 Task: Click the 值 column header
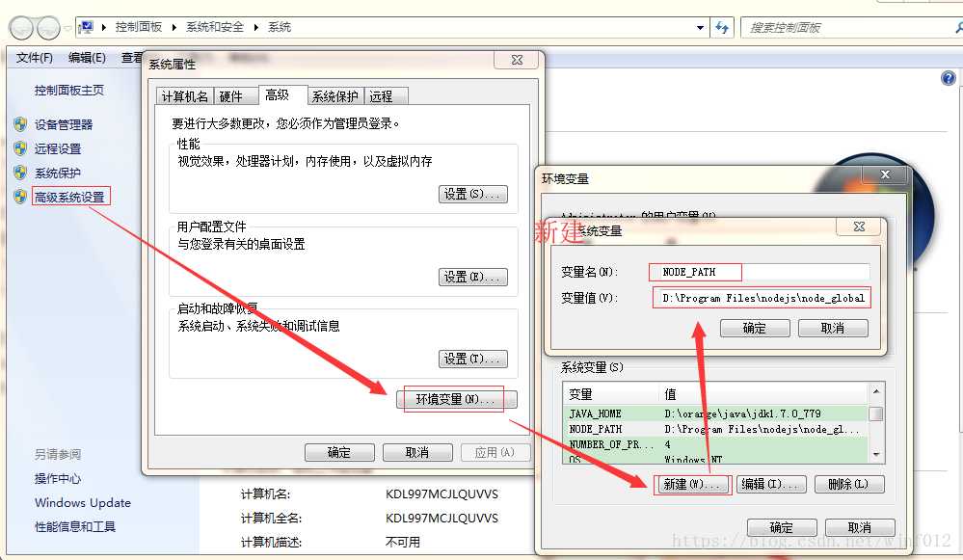tap(763, 393)
